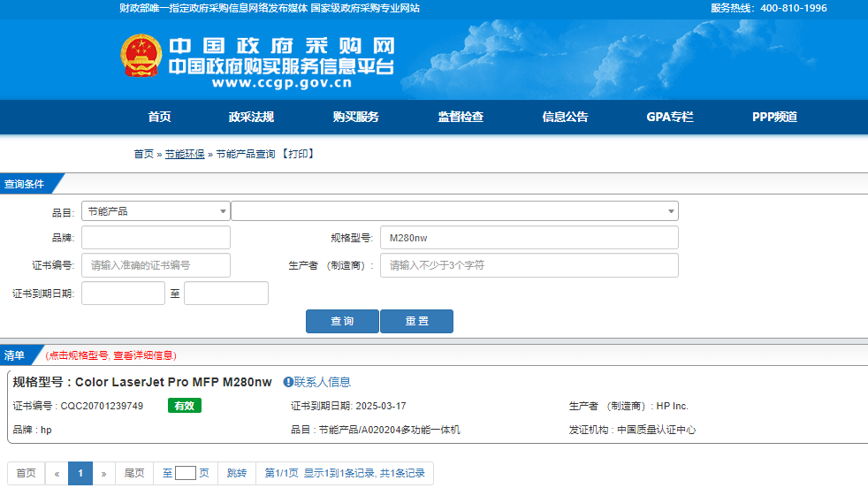Click the green 有效 status badge
Viewport: 868px width, 488px height.
pos(185,406)
